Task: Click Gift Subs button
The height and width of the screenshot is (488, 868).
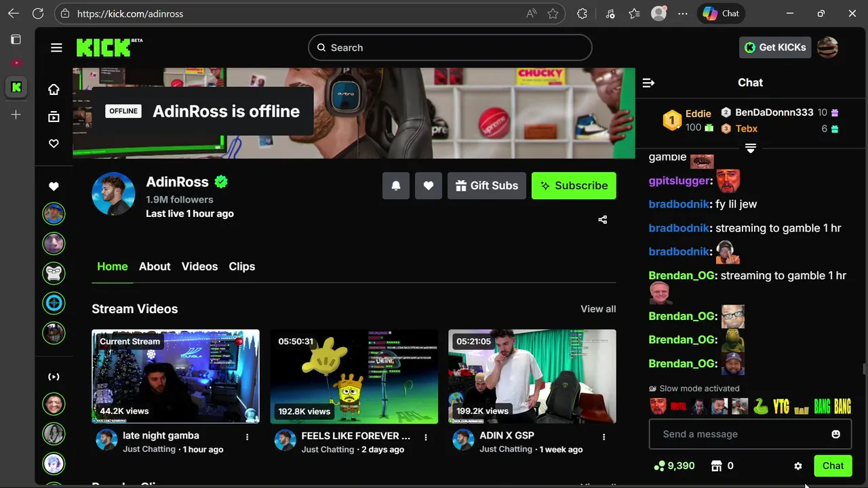Action: [x=487, y=186]
